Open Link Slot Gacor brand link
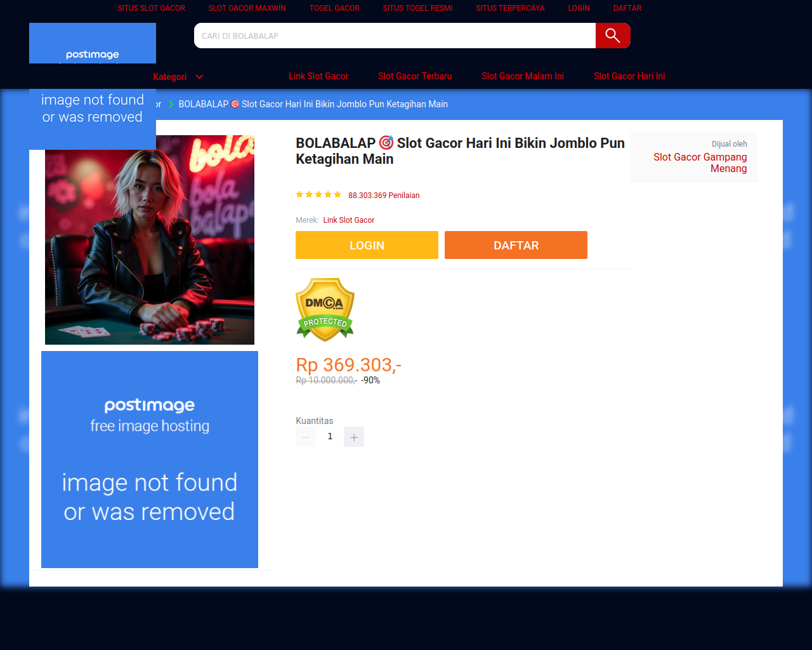Image resolution: width=812 pixels, height=650 pixels. 349,220
